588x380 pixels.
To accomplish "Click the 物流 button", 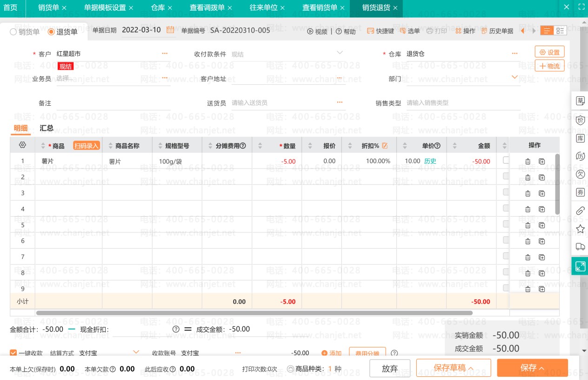I will pyautogui.click(x=549, y=66).
